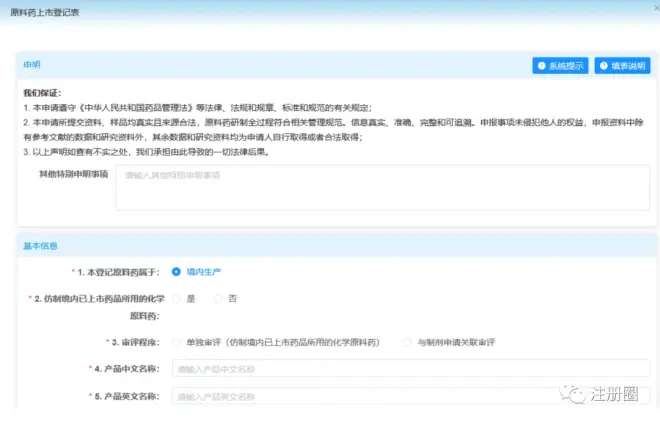Click the 产品英文名称 input field
660x423 pixels.
click(410, 396)
